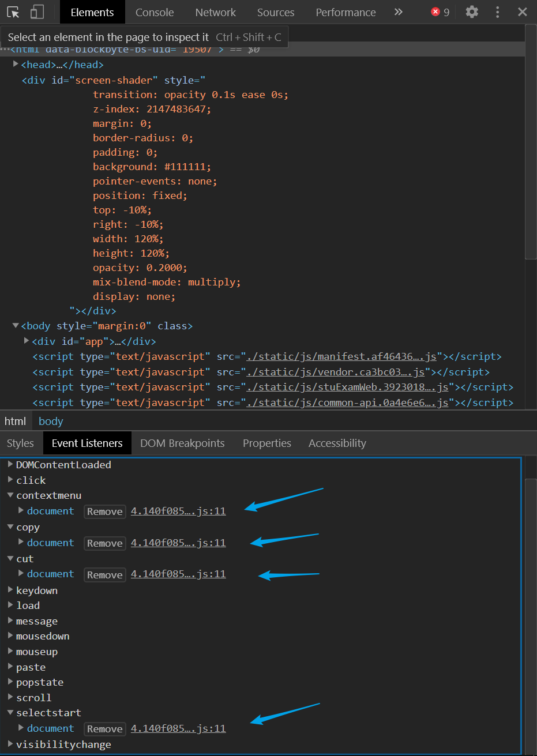537x756 pixels.
Task: Expand document entry under selectstart
Action: pos(21,728)
